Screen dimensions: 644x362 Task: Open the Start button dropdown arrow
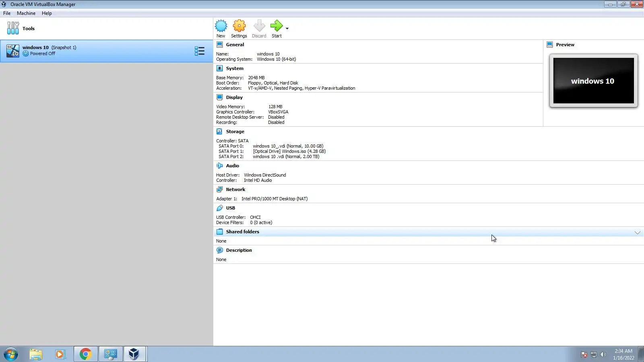pos(287,29)
